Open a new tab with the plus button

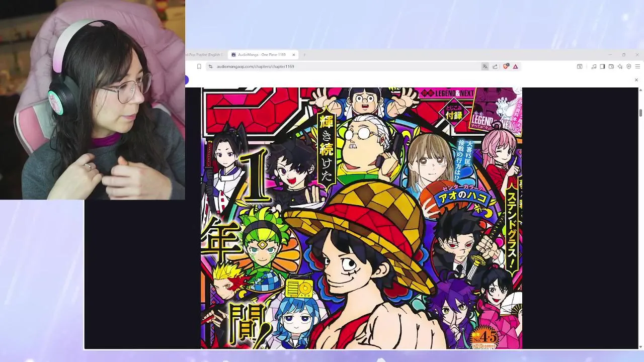tap(304, 55)
